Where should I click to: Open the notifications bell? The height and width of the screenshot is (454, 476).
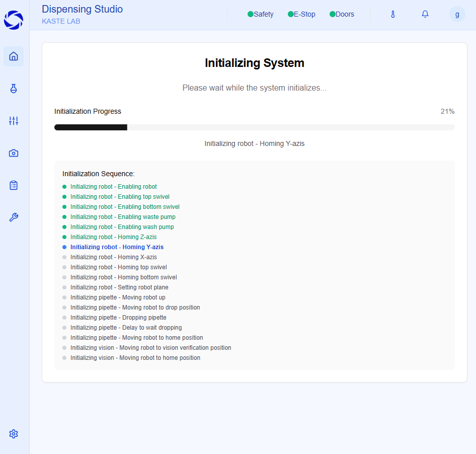pos(425,14)
